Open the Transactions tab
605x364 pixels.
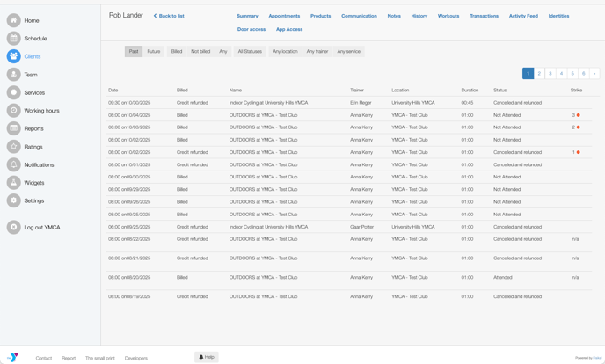tap(484, 16)
